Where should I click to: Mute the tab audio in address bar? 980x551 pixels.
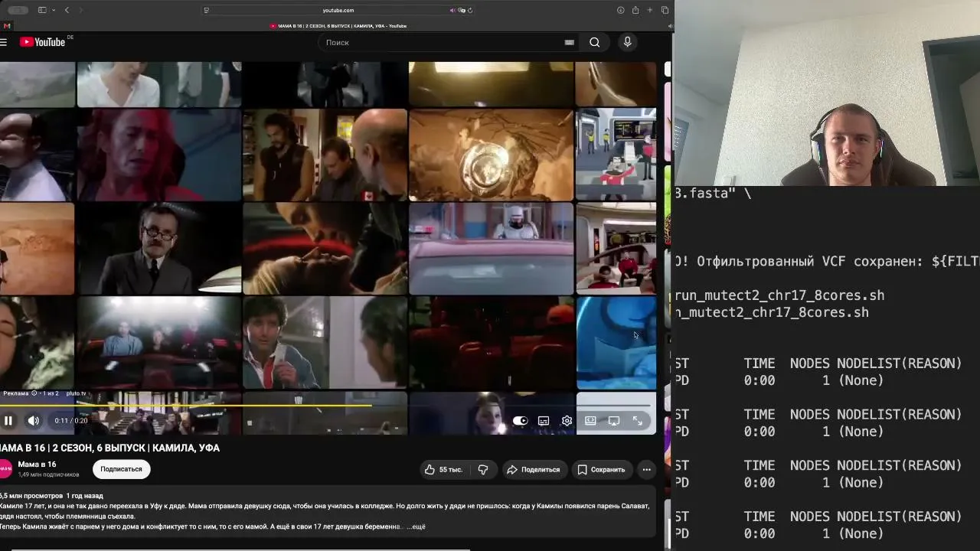click(452, 10)
